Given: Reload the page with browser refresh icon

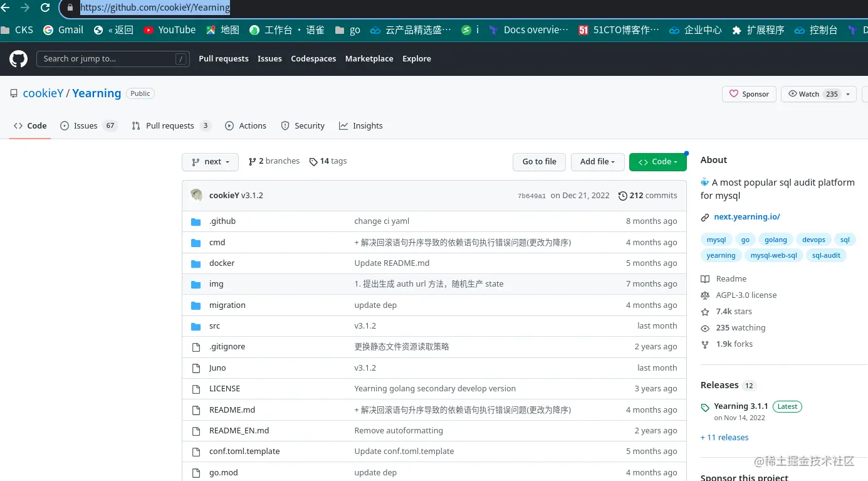Looking at the screenshot, I should tap(45, 8).
